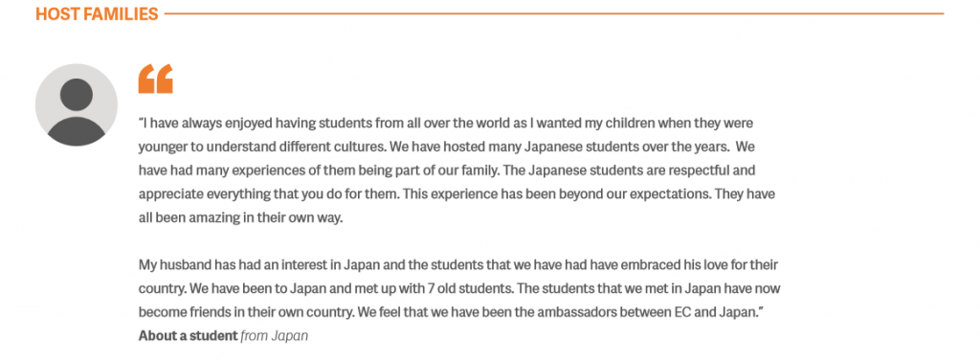The image size is (980, 363).
Task: Click the italic "from Japan" text
Action: pos(275,335)
